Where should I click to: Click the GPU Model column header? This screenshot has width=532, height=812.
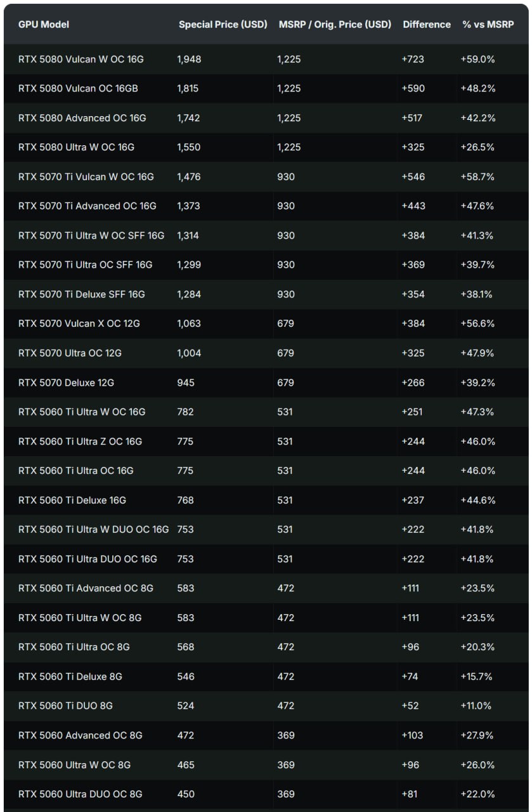[44, 25]
